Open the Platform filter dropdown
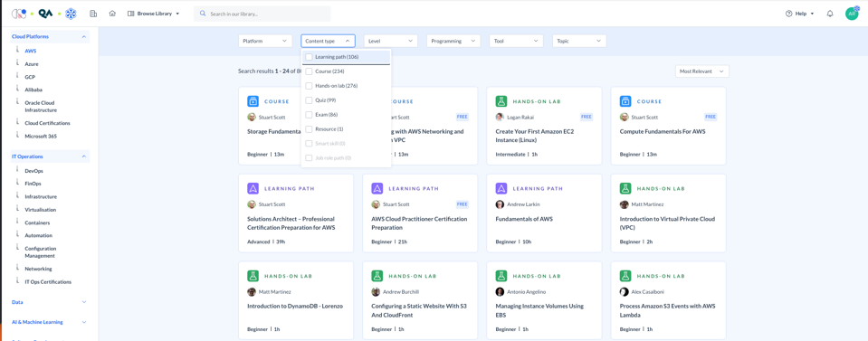This screenshot has height=341, width=868. 265,41
